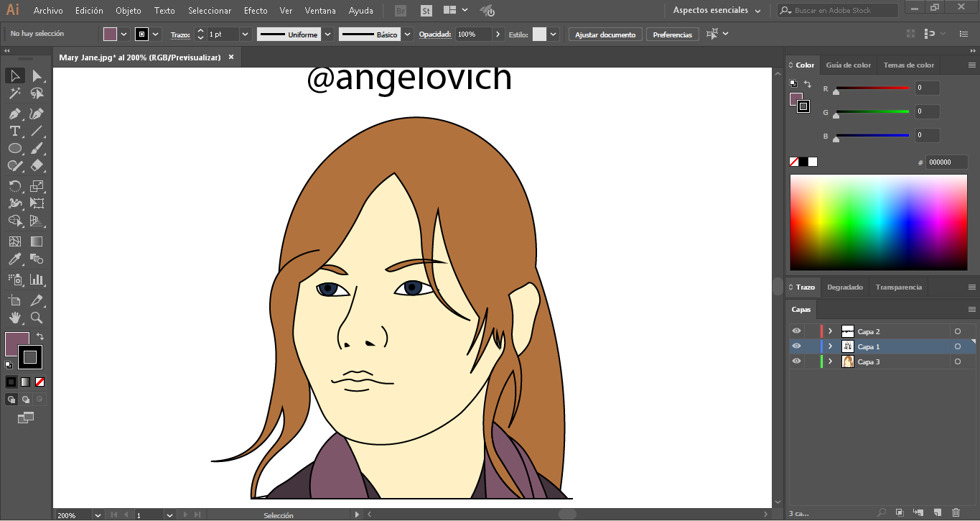Screen dimensions: 980x521
Task: Select the Column Graph tool
Action: [37, 280]
